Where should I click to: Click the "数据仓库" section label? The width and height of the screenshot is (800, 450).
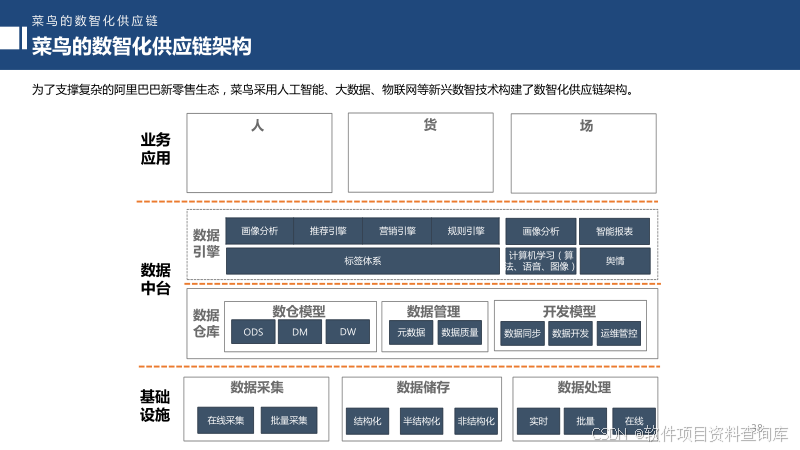pyautogui.click(x=206, y=323)
